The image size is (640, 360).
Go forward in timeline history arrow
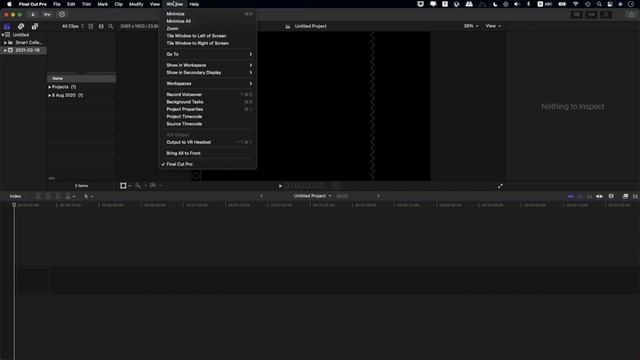click(378, 196)
